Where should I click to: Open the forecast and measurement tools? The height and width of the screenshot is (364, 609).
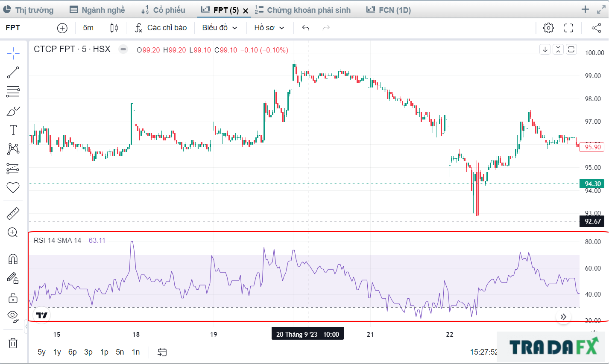coord(13,169)
